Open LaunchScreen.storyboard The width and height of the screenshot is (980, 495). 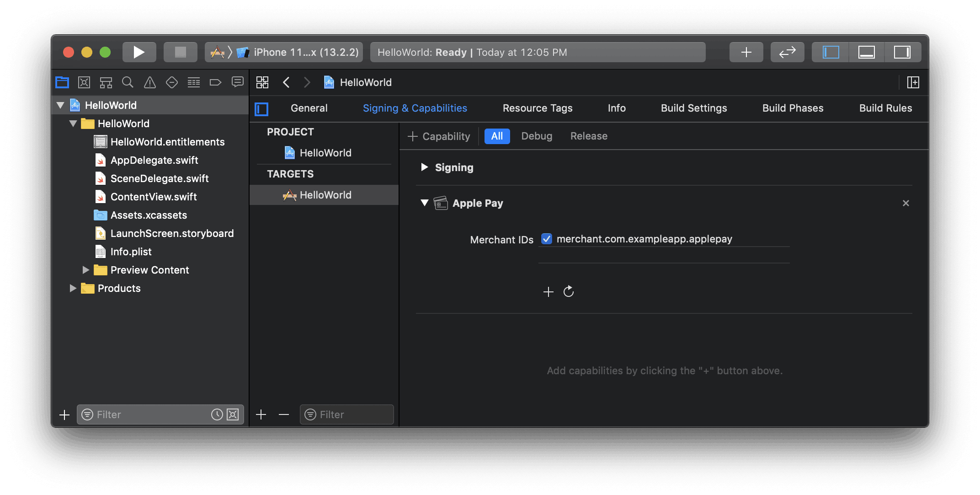[164, 233]
